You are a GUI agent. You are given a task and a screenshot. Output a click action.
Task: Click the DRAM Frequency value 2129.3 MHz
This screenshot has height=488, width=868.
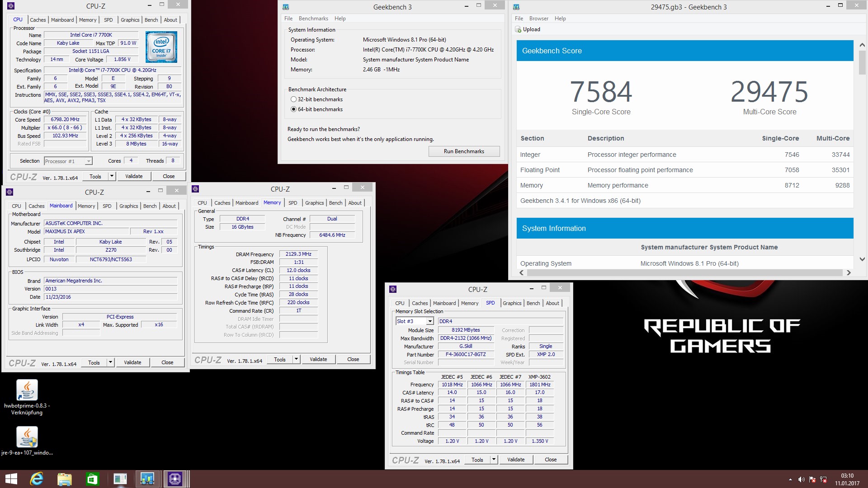point(298,254)
